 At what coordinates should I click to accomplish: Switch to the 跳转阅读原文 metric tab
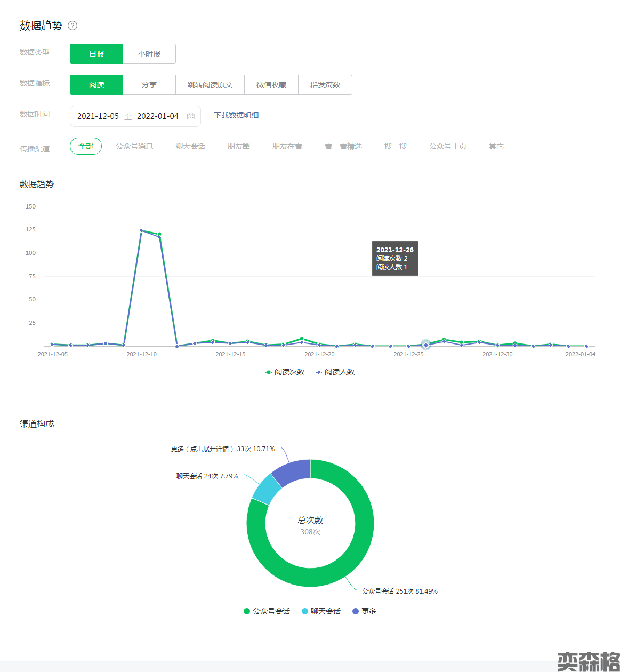(x=210, y=85)
